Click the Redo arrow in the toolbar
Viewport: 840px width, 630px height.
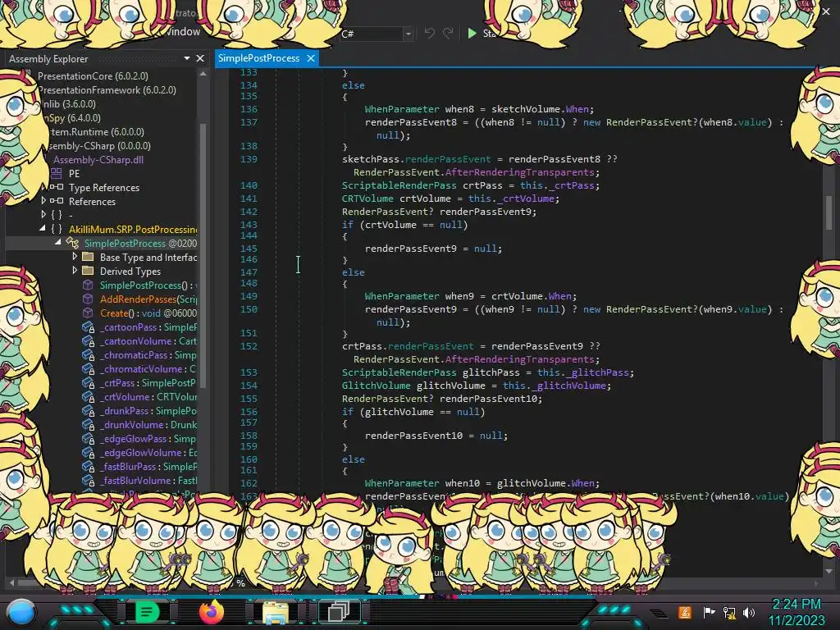[448, 34]
